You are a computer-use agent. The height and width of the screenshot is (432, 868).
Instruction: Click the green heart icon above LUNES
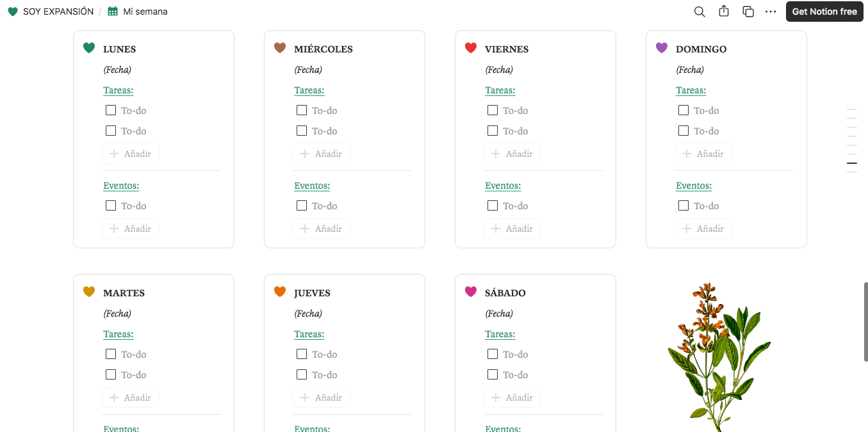[x=90, y=47]
